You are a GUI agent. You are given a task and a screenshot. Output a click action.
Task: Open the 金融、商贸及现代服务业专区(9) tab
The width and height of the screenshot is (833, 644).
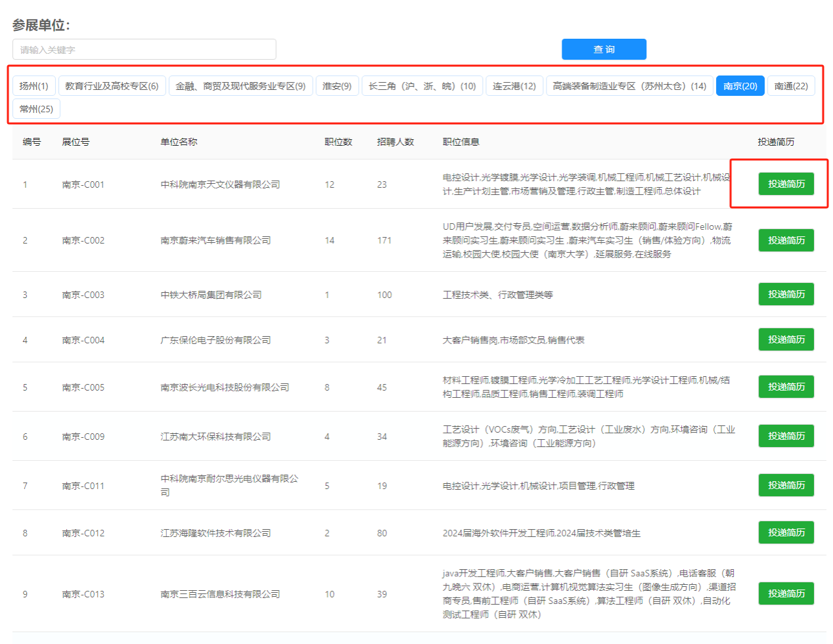pos(240,86)
